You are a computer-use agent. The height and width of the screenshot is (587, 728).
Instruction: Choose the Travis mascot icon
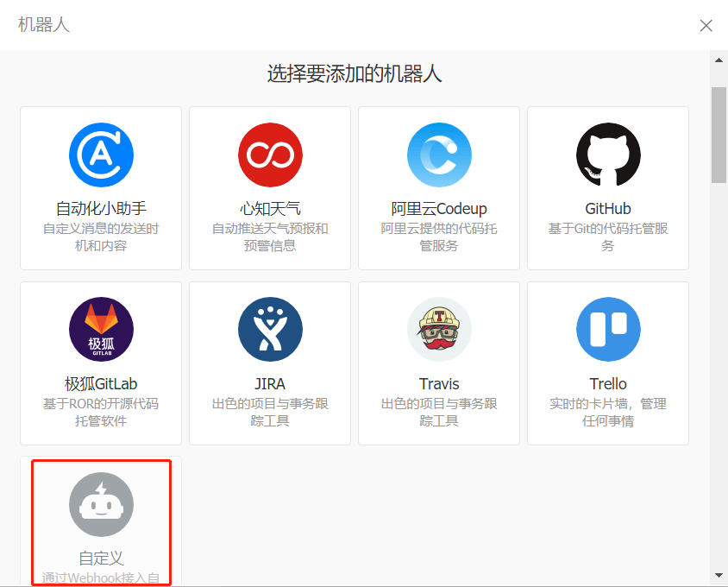point(439,330)
